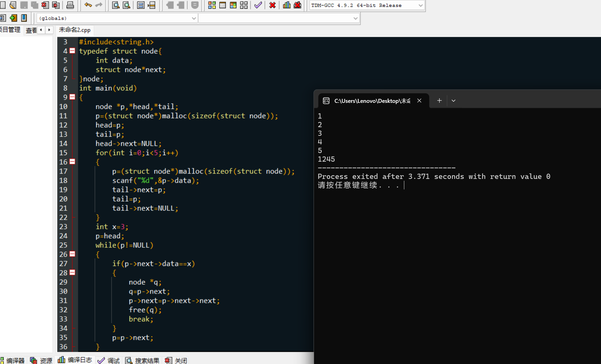Click the red X stop execution icon

272,5
